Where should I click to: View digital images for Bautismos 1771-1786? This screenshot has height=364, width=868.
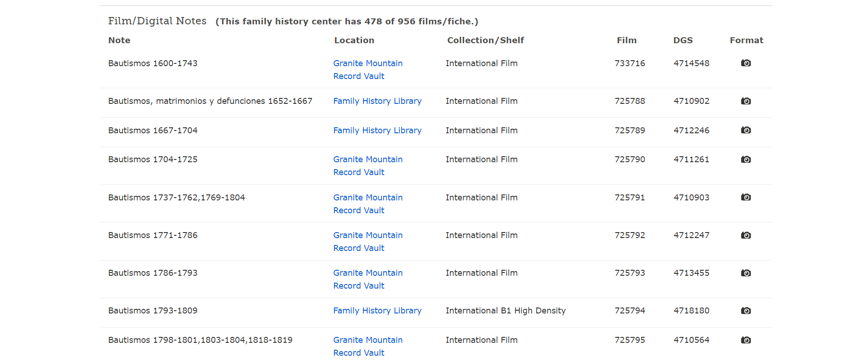[746, 235]
